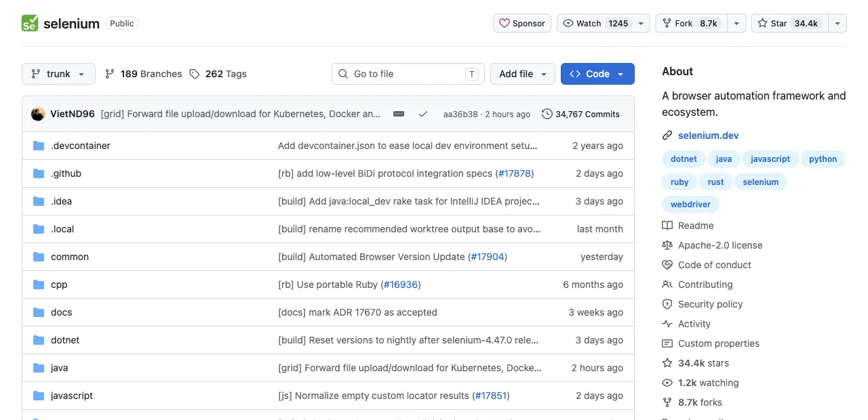Click the java folder icon

[39, 368]
